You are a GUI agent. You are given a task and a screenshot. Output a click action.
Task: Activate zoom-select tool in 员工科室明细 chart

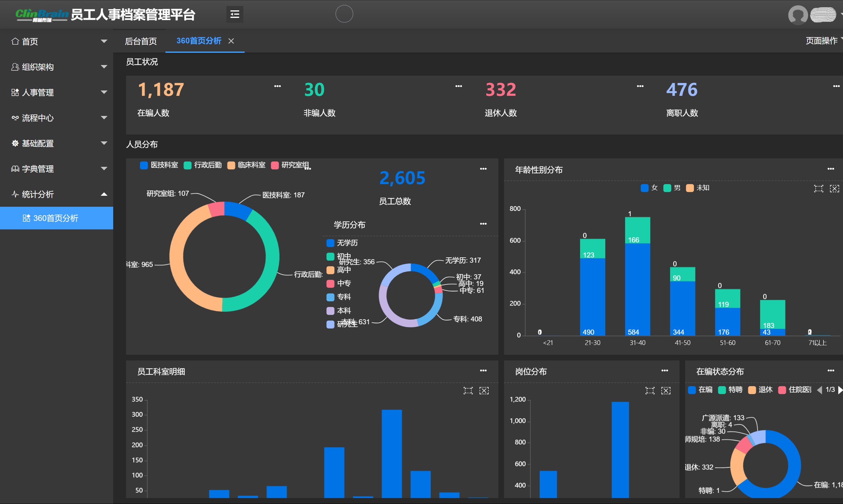(x=468, y=391)
